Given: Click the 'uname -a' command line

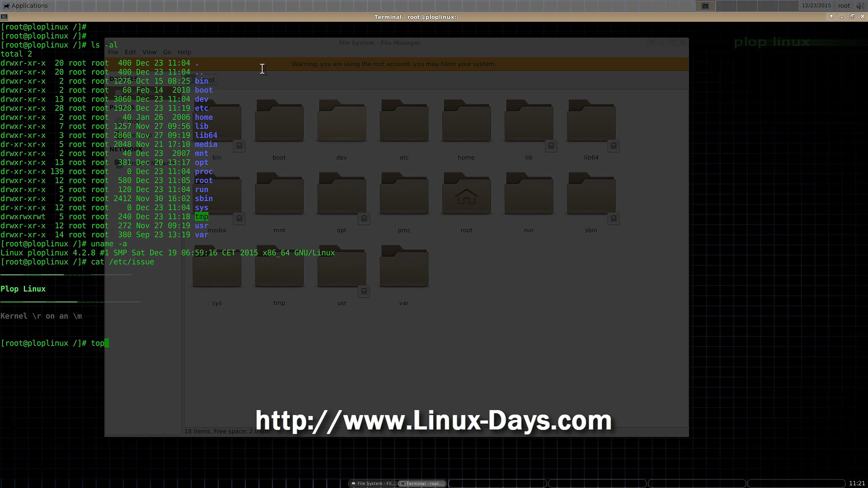Looking at the screenshot, I should pyautogui.click(x=109, y=244).
